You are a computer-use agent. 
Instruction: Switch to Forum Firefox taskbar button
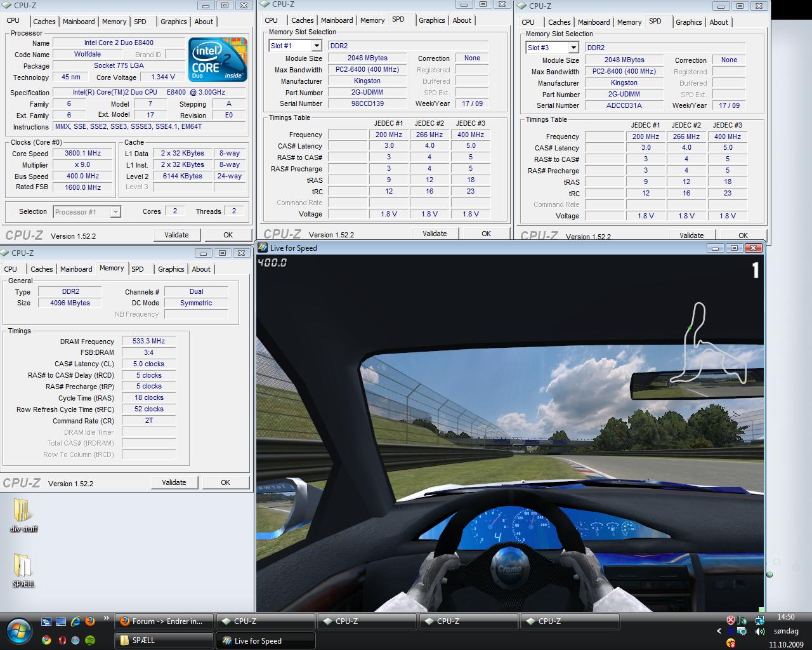(x=164, y=621)
